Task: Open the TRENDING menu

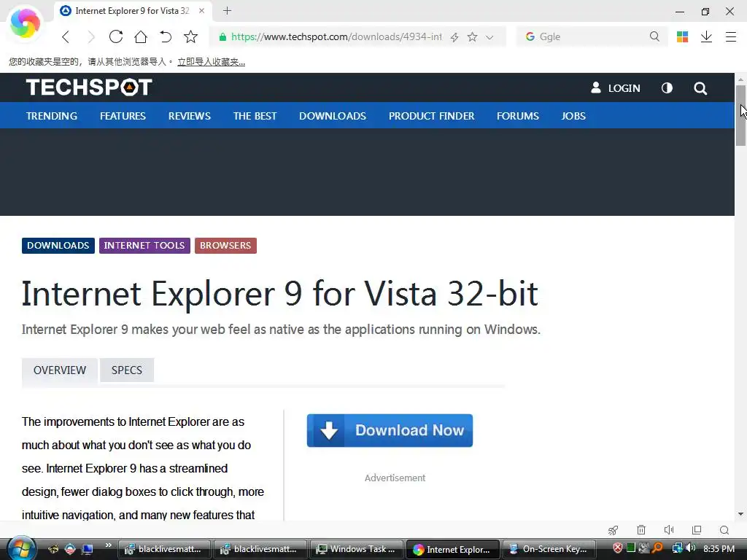Action: point(52,116)
